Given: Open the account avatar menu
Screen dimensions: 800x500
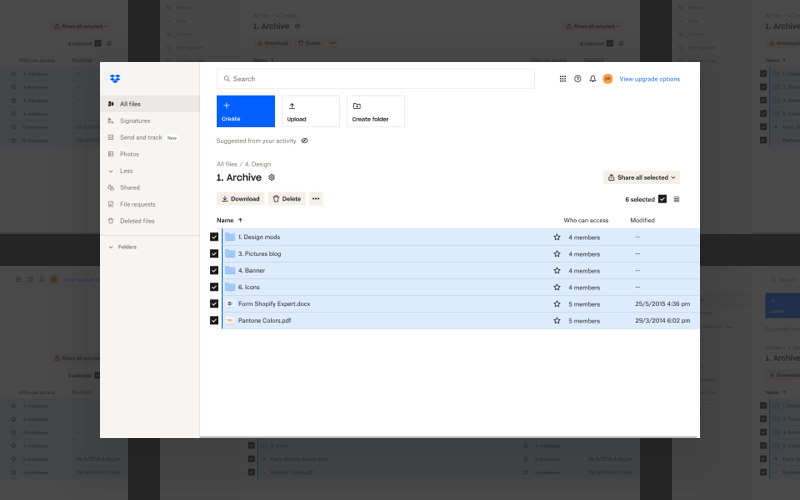Looking at the screenshot, I should [x=607, y=79].
